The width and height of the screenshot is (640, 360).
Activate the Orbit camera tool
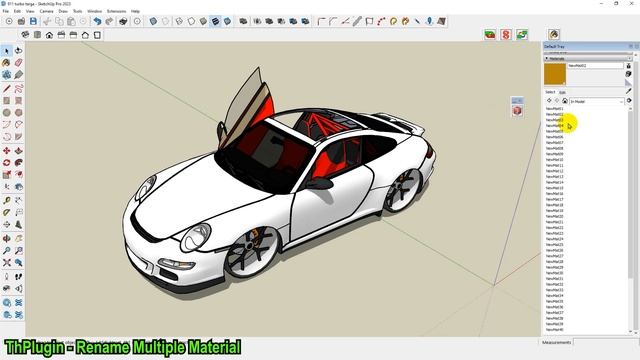click(x=6, y=238)
